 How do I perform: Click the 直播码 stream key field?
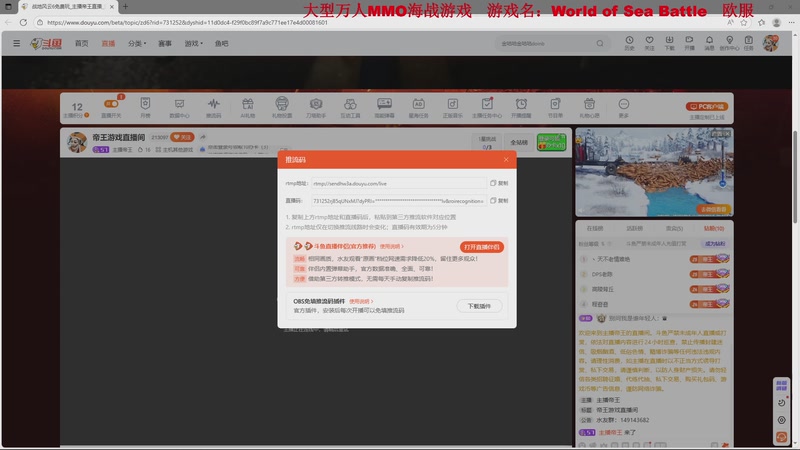point(398,201)
